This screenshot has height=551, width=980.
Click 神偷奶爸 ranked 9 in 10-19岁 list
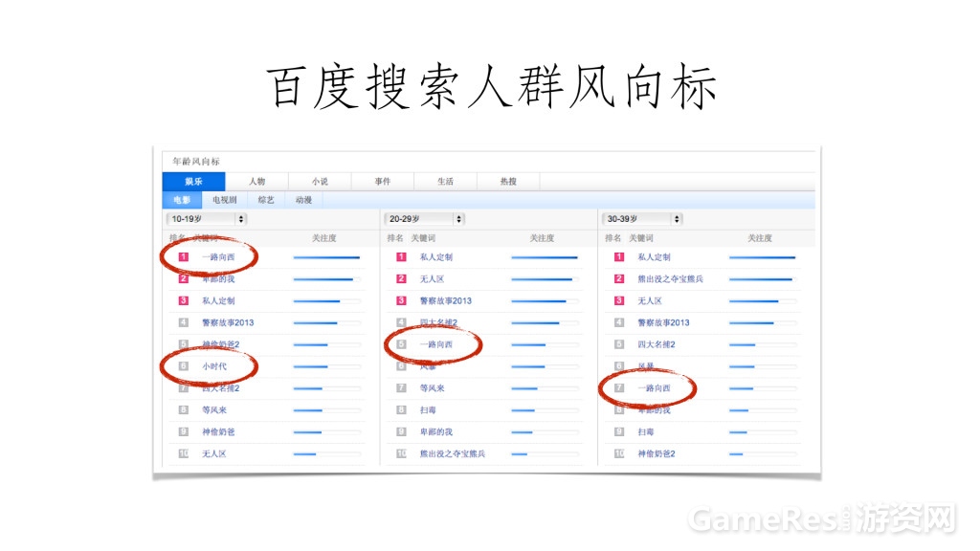tap(218, 431)
